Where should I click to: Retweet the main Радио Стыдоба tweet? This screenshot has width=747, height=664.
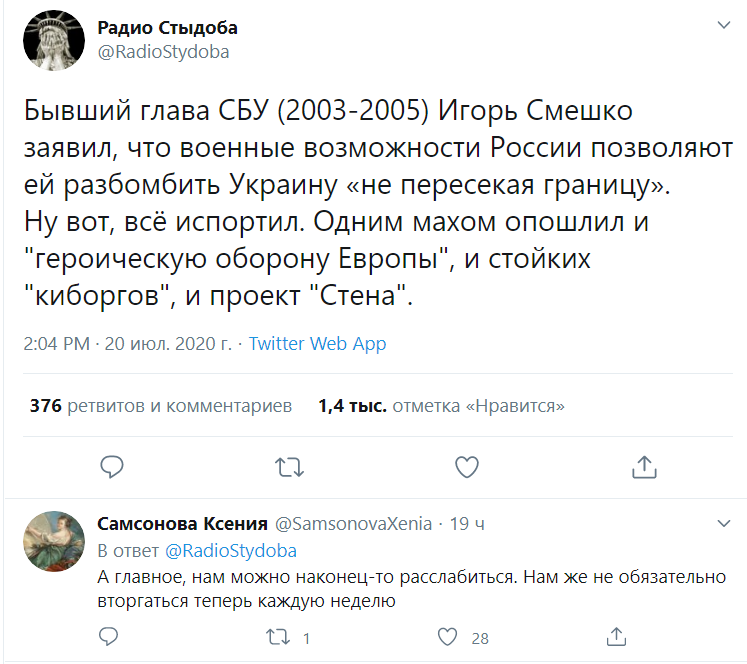click(x=289, y=466)
